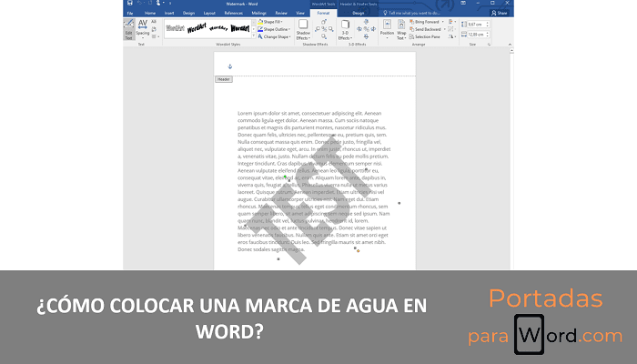Image resolution: width=637 pixels, height=364 pixels.
Task: Open the Change Shape dropdown
Action: click(275, 36)
